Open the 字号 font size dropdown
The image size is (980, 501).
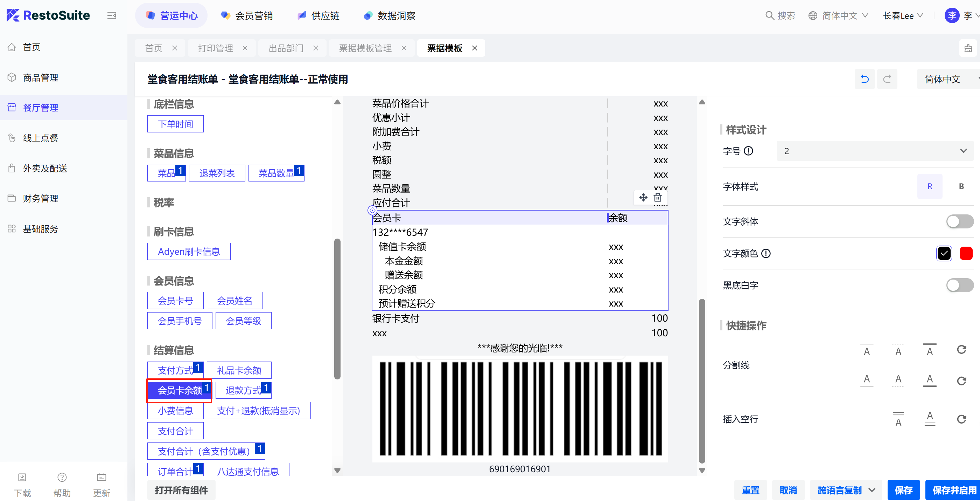875,151
